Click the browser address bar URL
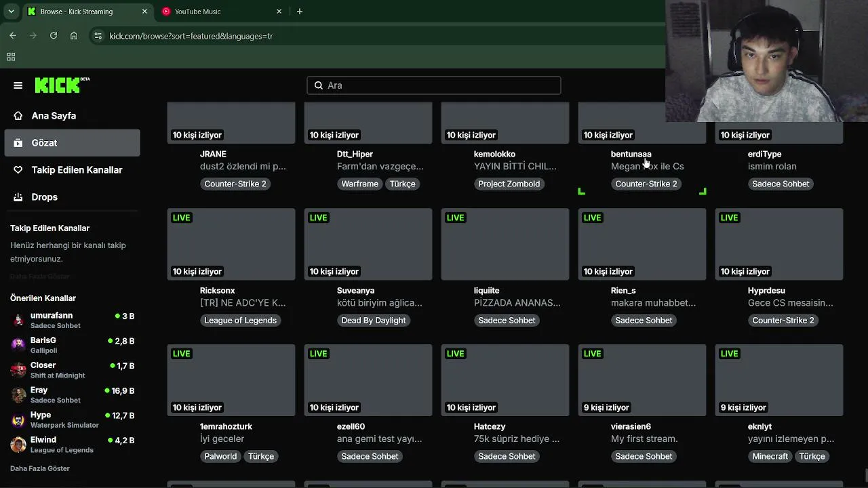The height and width of the screenshot is (488, 868). click(x=191, y=36)
